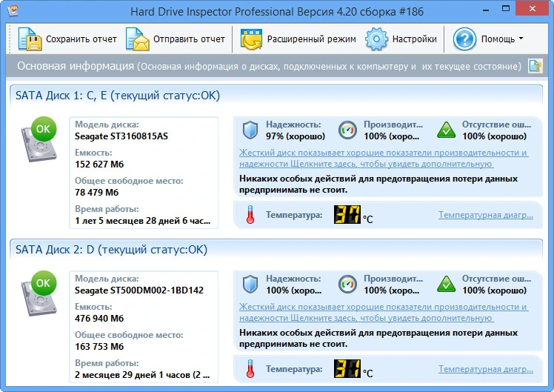Click Disk 1 Производит... 100% value
The image size is (554, 392).
[x=392, y=136]
